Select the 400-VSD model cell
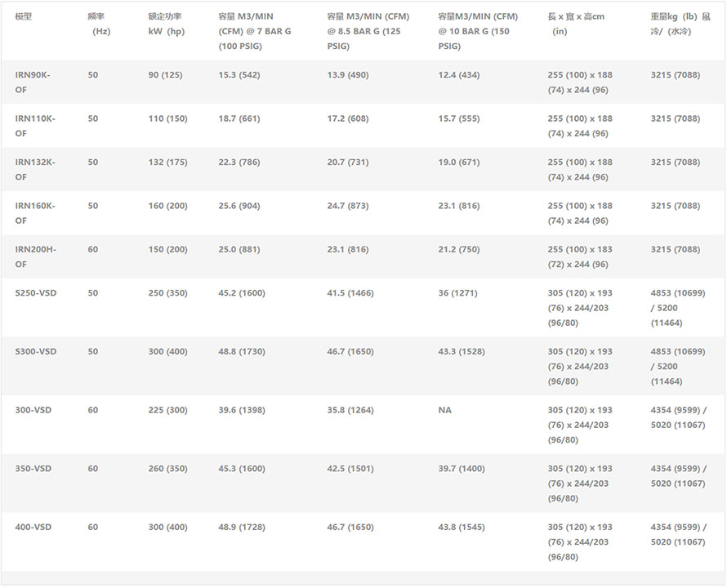 coord(33,528)
